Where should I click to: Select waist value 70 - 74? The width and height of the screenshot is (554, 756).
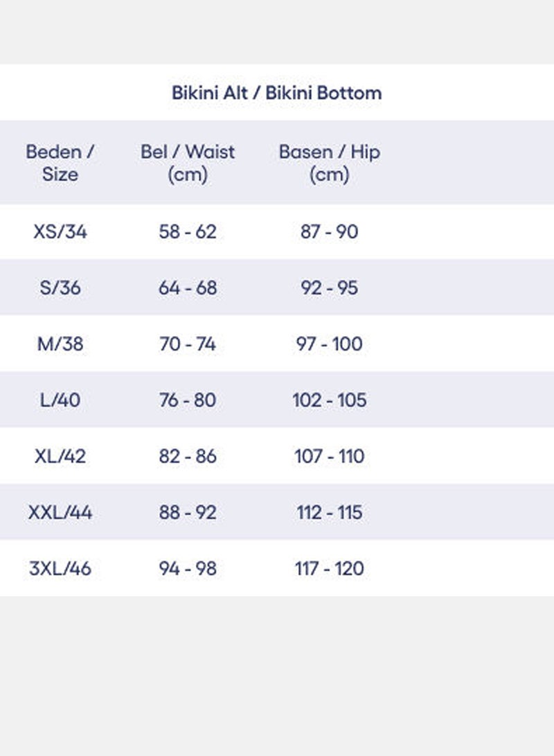[x=188, y=344]
